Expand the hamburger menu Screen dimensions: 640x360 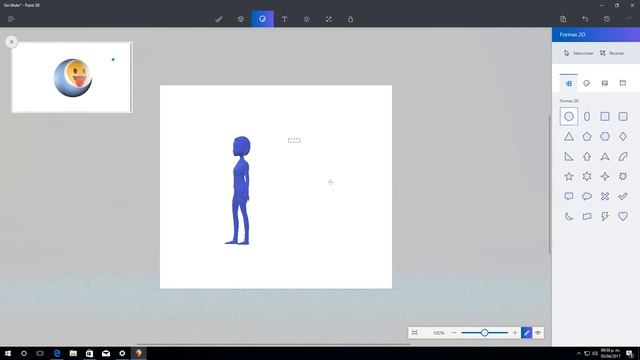(11, 19)
